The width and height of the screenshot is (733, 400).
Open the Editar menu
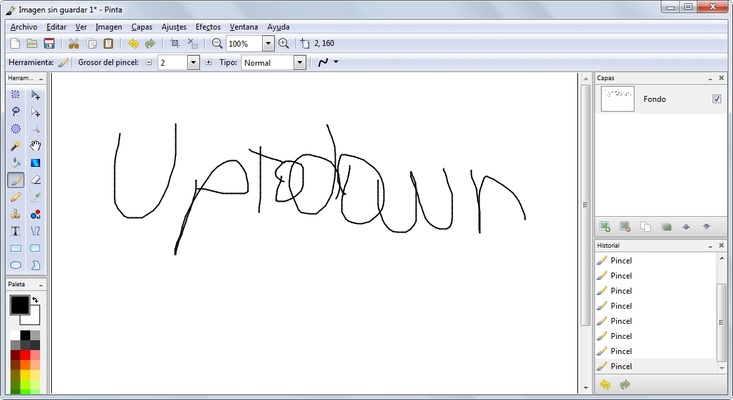(56, 27)
